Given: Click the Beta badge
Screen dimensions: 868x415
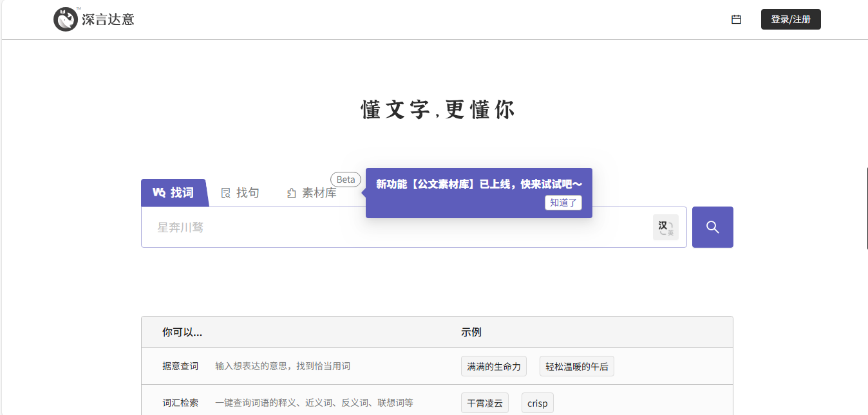Looking at the screenshot, I should [346, 180].
